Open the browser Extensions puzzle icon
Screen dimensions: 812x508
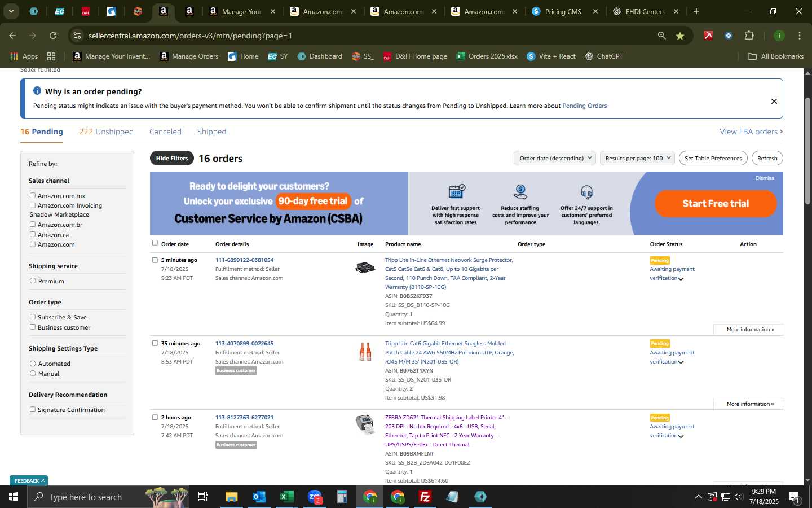point(749,36)
